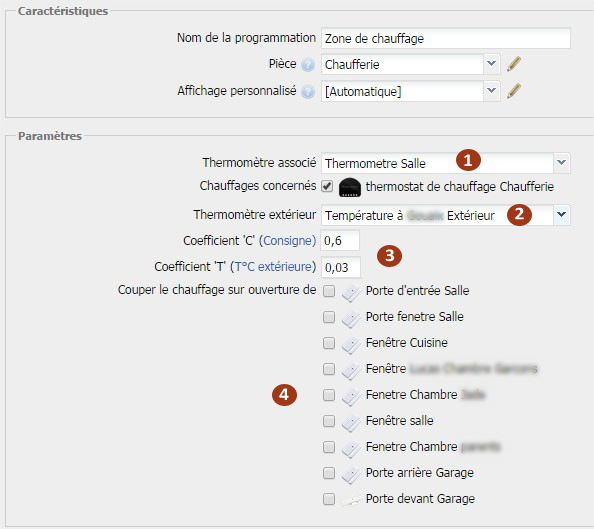Click sensor icon beside Porte d'entrée Salle
The width and height of the screenshot is (594, 529).
(351, 293)
